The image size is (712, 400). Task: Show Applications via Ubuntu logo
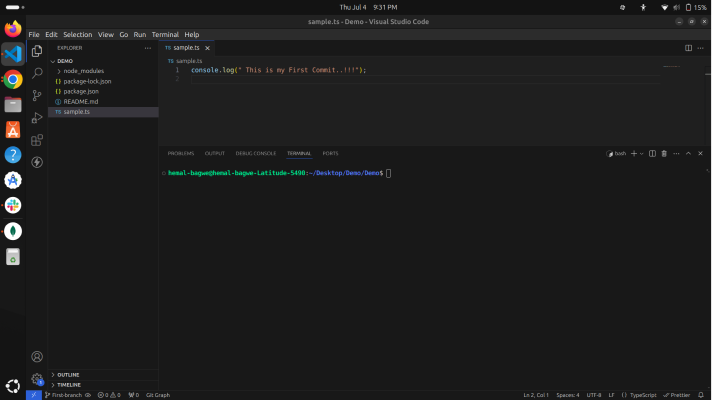pyautogui.click(x=13, y=386)
